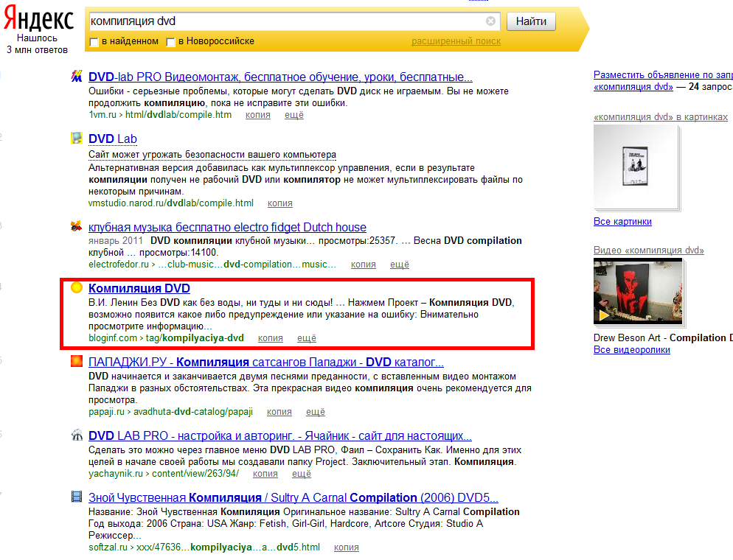Play the Drew Beson Art video thumbnail

point(638,292)
